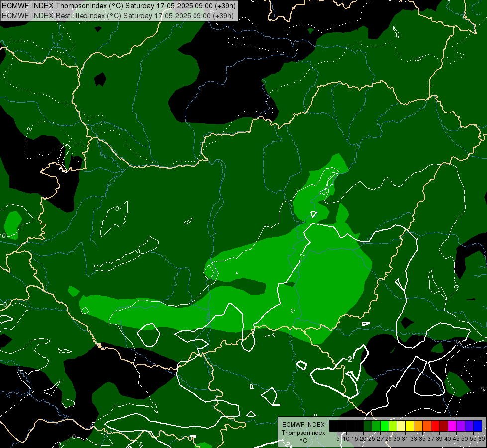Image resolution: width=487 pixels, height=448 pixels.
Task: Pick the black 15–20 legend swatch
Action: point(359,426)
